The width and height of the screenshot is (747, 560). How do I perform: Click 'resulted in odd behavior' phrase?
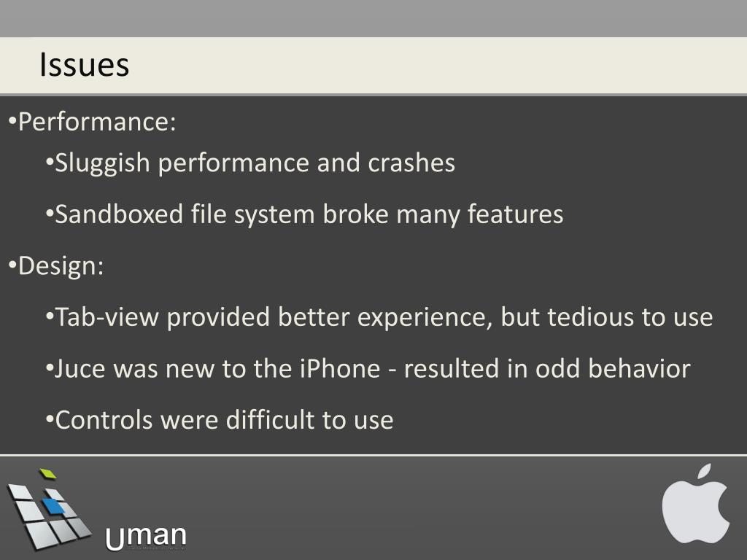[x=547, y=368]
